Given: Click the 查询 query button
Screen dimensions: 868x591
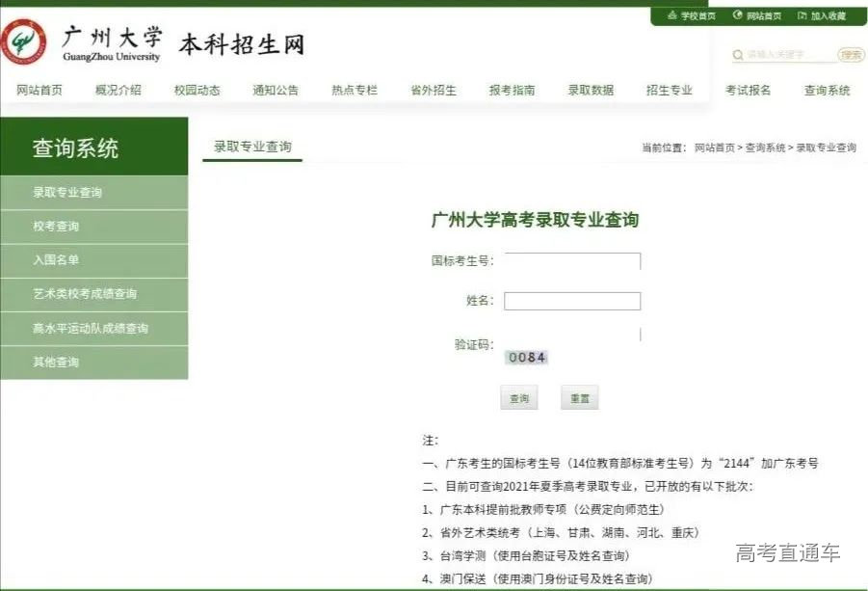Looking at the screenshot, I should point(519,397).
